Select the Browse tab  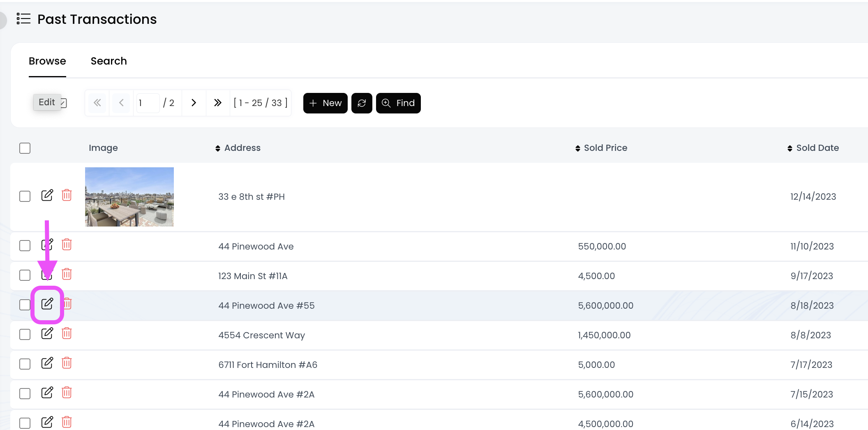point(47,61)
